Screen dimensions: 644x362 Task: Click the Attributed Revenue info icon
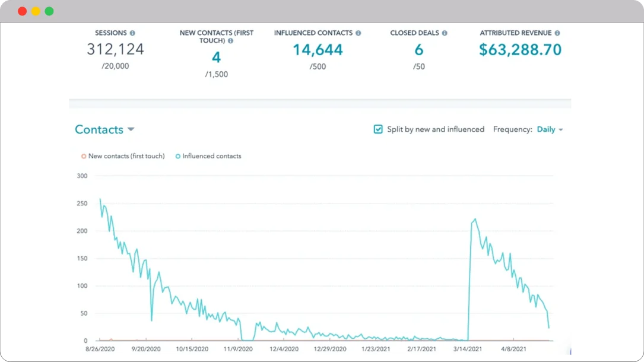[x=556, y=33]
